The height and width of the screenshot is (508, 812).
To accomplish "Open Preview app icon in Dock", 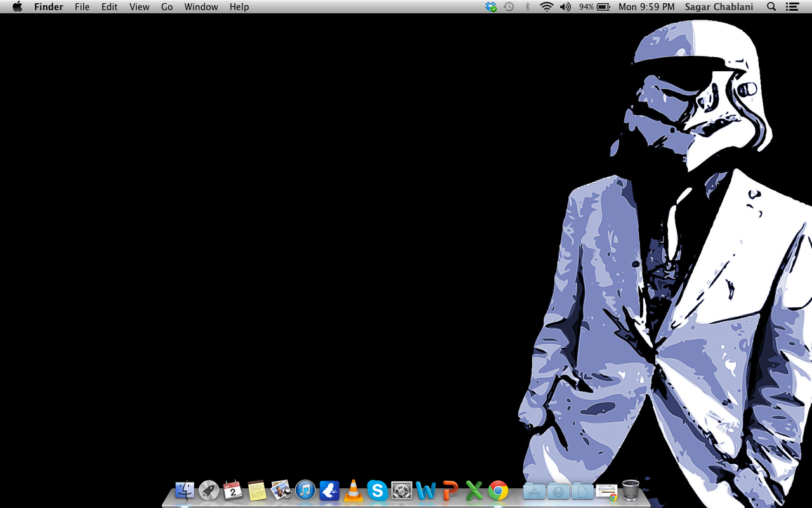I will click(281, 490).
